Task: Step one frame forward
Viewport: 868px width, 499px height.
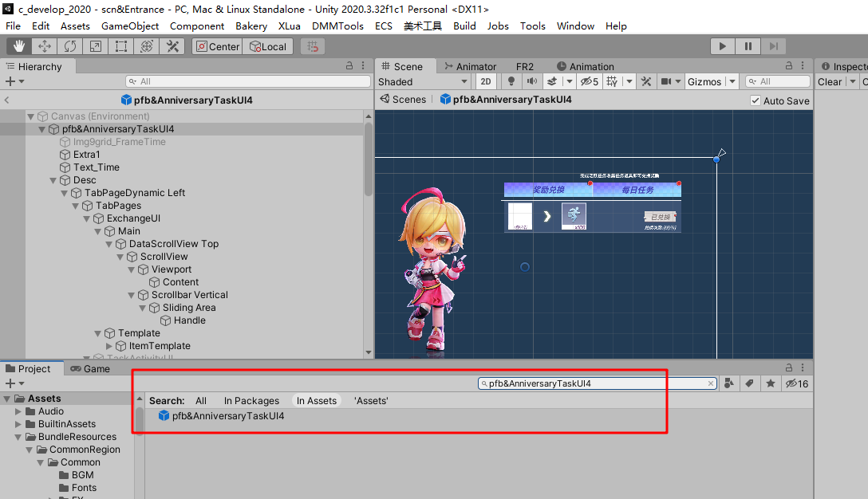Action: click(x=773, y=46)
